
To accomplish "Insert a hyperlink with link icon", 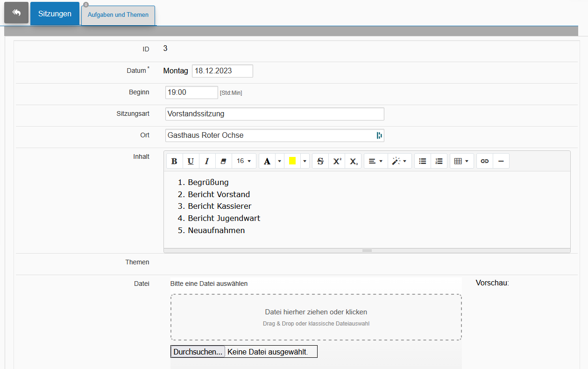I will click(485, 161).
